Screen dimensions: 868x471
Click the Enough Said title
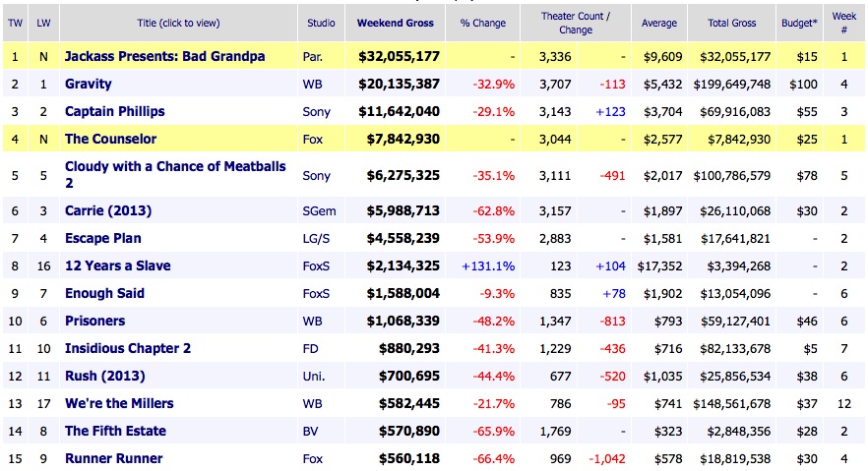coord(105,293)
